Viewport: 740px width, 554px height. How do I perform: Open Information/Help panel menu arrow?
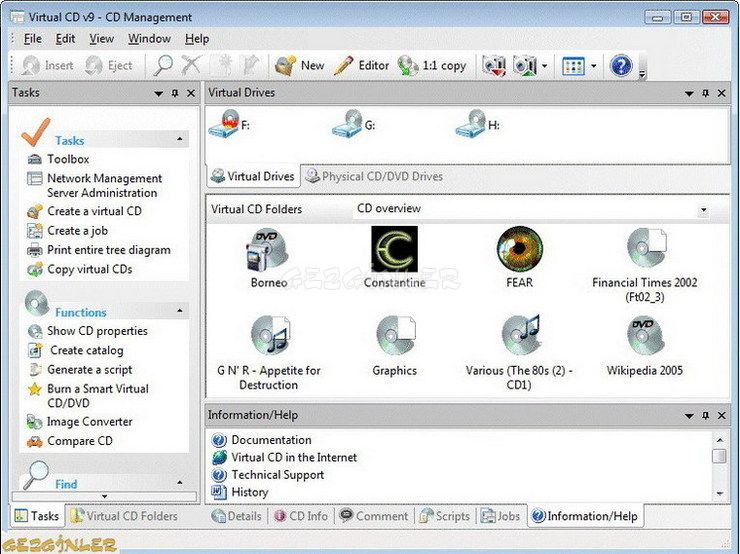689,416
